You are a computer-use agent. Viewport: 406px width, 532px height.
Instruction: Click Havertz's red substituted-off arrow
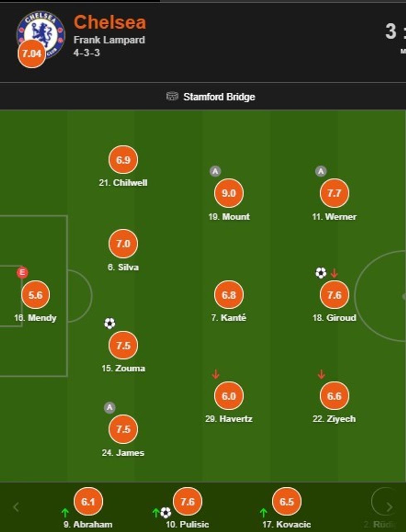coord(215,375)
